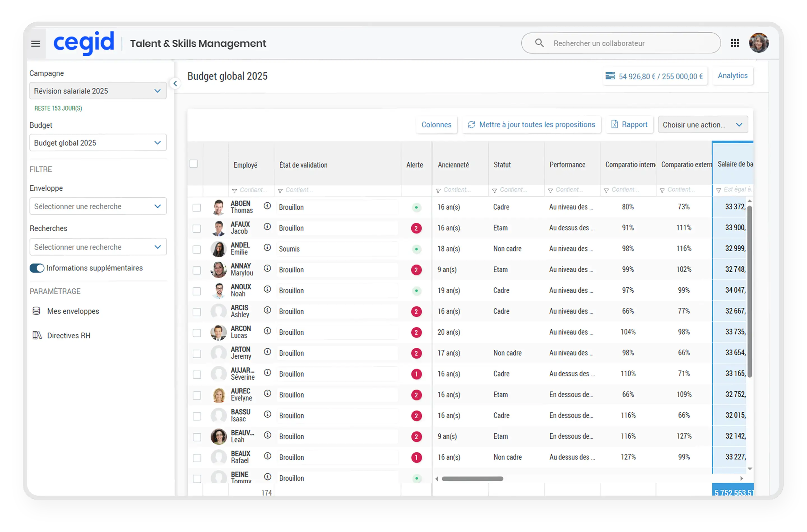The height and width of the screenshot is (532, 807).
Task: Open the Enveloppe search dropdown
Action: 98,206
